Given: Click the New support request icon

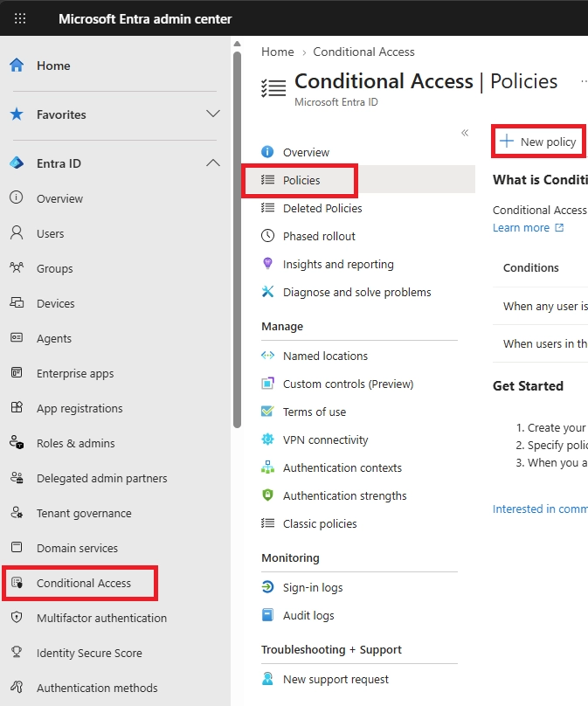Looking at the screenshot, I should (x=267, y=679).
